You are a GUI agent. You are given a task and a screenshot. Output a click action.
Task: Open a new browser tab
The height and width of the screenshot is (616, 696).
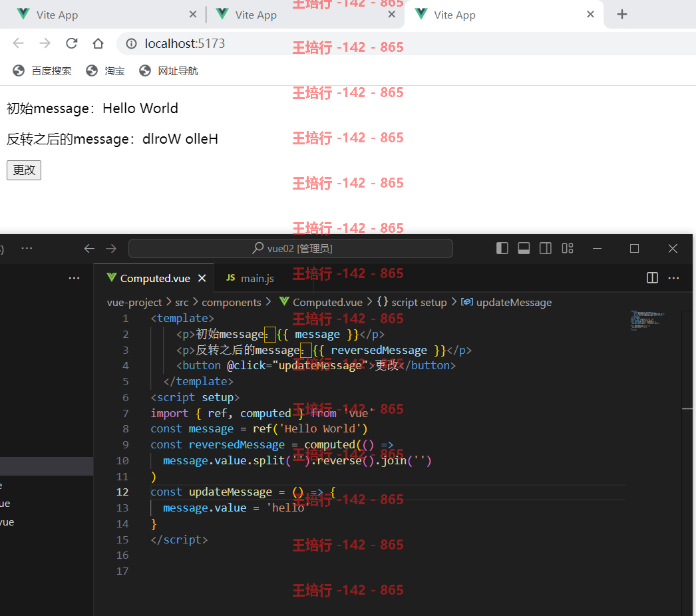pos(622,14)
